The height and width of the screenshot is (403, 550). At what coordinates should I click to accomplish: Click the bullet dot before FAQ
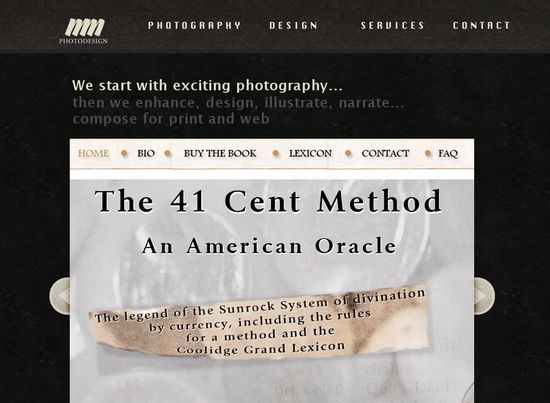coord(428,153)
